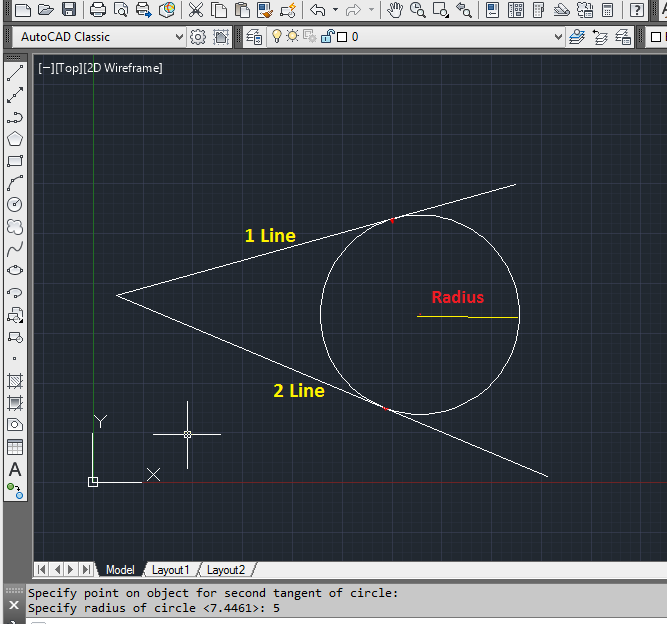Open the Undo history dropdown arrow
The width and height of the screenshot is (667, 624).
click(335, 9)
